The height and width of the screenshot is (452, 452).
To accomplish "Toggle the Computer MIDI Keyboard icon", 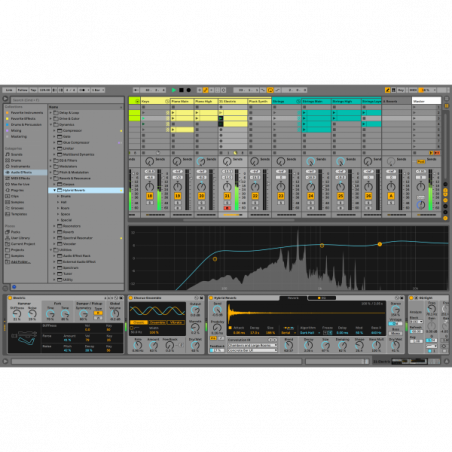I will (x=394, y=90).
